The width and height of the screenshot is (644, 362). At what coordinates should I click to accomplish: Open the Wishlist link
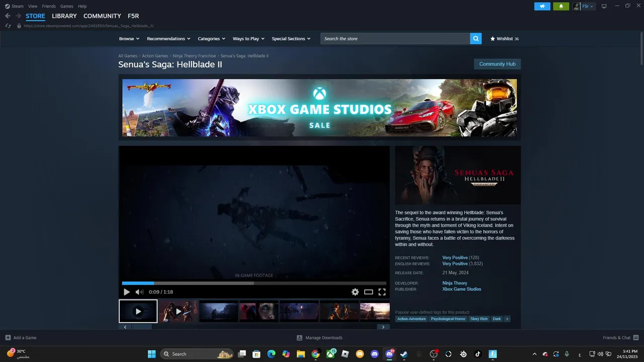pyautogui.click(x=504, y=39)
